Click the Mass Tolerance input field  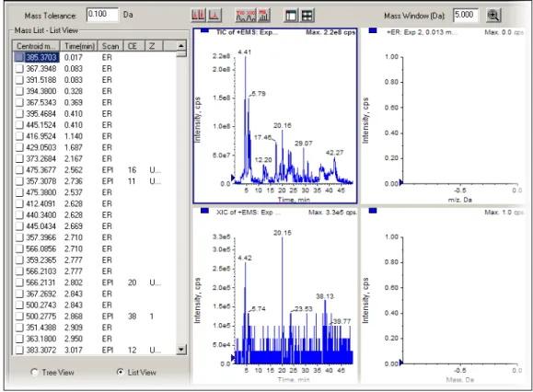[102, 15]
